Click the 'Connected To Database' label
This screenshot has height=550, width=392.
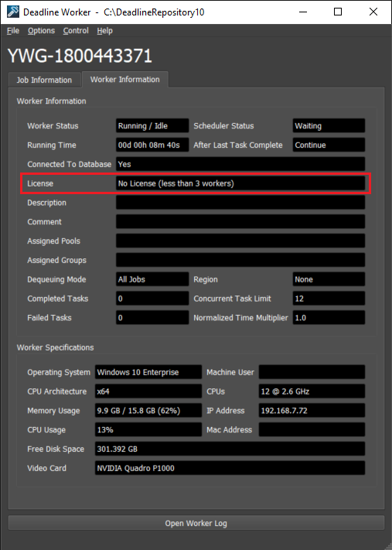click(x=69, y=164)
